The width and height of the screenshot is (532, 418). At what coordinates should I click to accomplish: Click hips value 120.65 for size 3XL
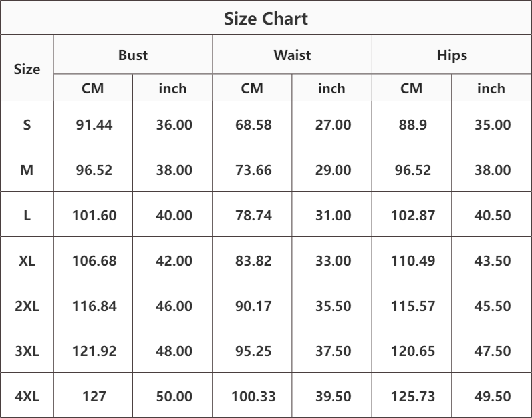pos(412,351)
